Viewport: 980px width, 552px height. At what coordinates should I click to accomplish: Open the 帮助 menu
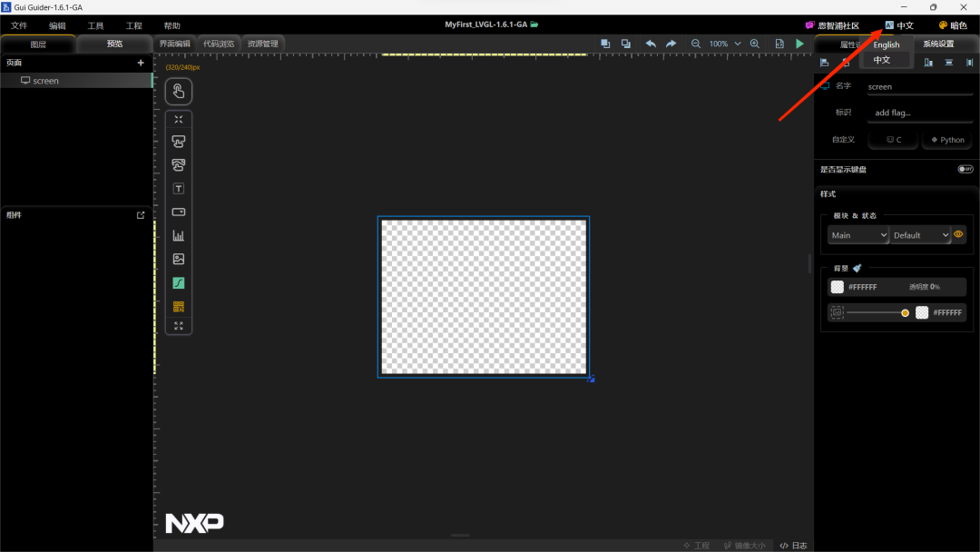pos(171,25)
